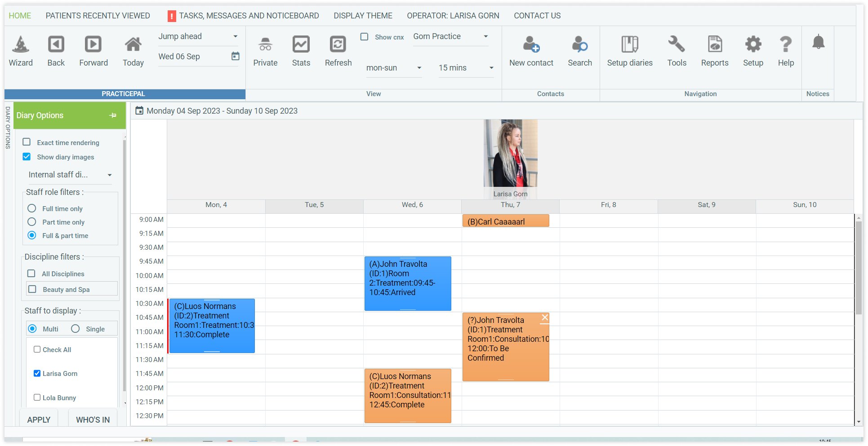Check Beauty and Spa discipline

point(32,289)
